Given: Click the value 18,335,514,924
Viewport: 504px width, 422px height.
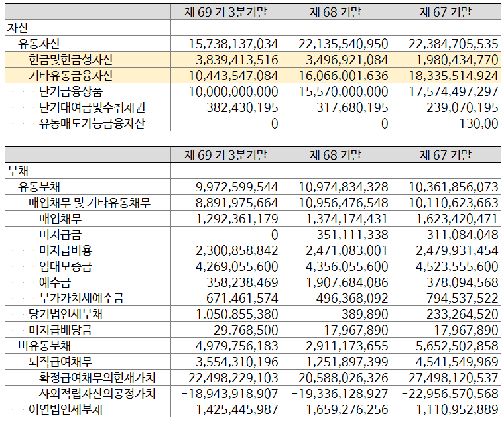Looking at the screenshot, I should click(454, 76).
